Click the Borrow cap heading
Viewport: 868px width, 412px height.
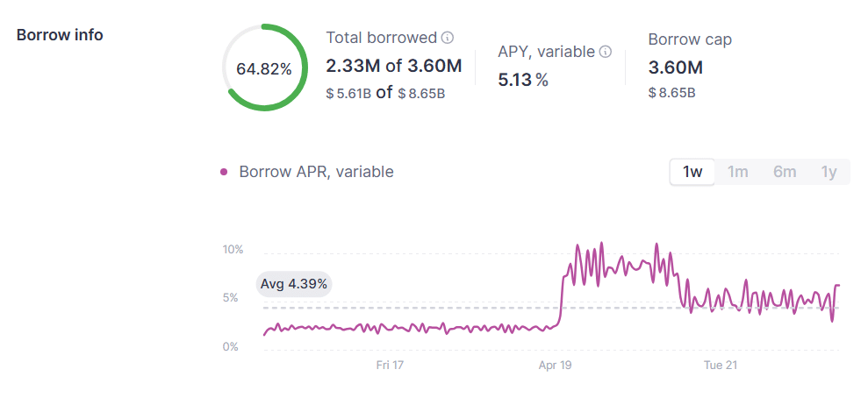[690, 39]
